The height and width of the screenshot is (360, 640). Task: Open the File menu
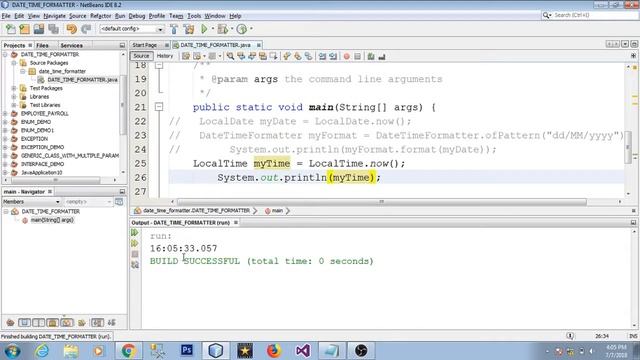point(6,16)
